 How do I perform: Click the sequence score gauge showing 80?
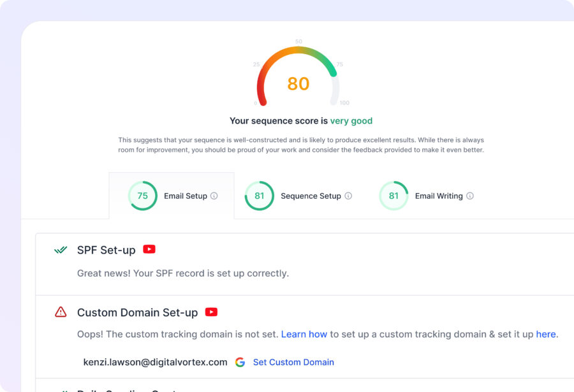[298, 80]
